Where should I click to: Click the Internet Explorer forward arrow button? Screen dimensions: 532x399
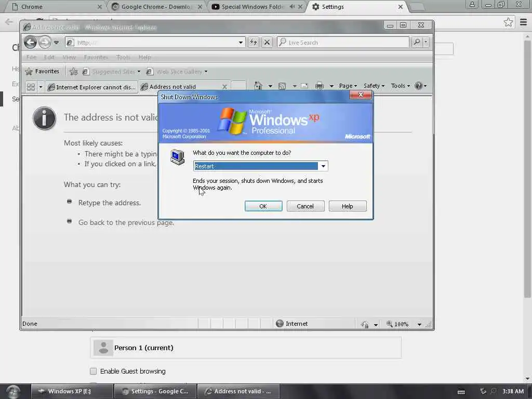[x=45, y=43]
